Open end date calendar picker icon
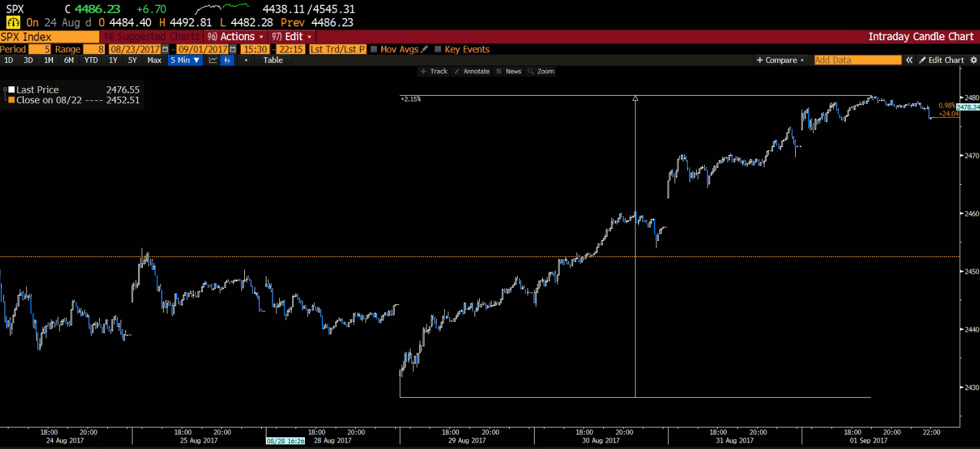The image size is (980, 449). click(x=233, y=50)
